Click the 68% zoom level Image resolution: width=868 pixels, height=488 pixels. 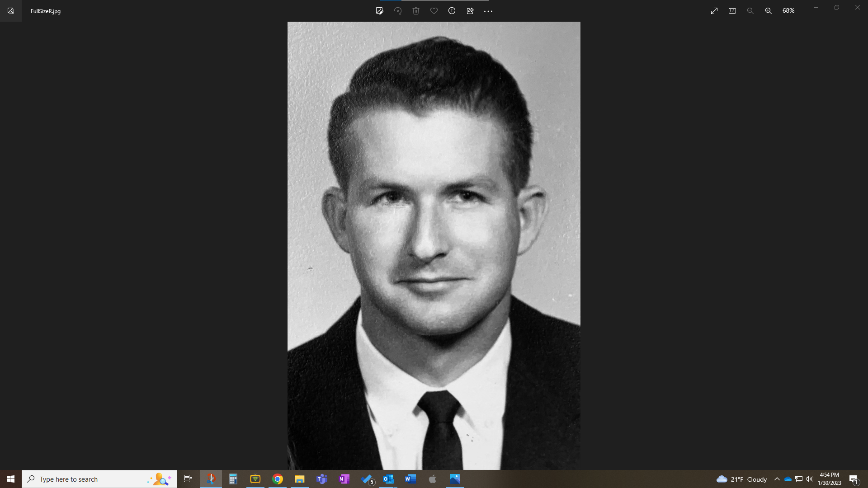click(x=788, y=11)
